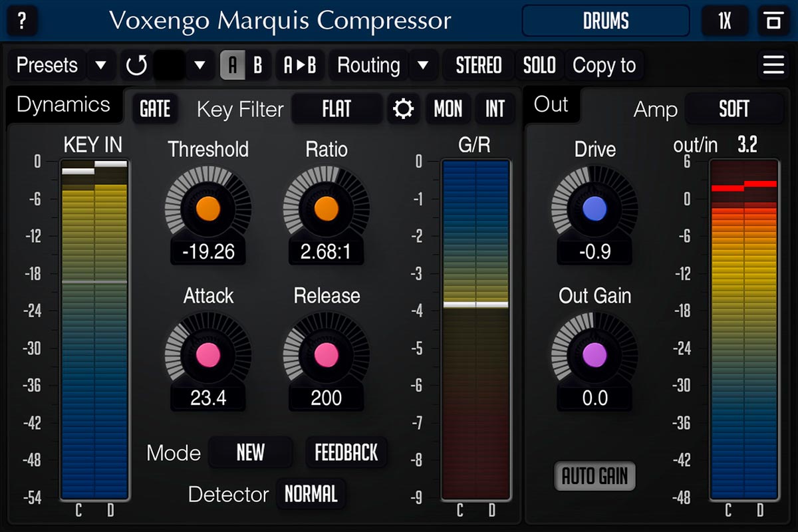Click the Drive value -0.9

(x=595, y=252)
